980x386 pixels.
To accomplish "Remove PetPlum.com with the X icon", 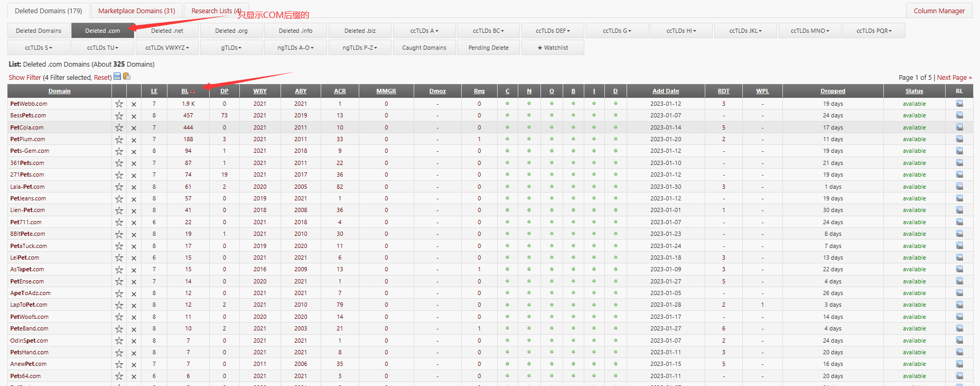I will click(134, 140).
